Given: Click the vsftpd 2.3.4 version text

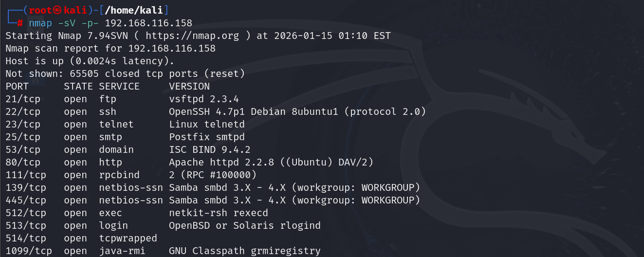Looking at the screenshot, I should (204, 99).
